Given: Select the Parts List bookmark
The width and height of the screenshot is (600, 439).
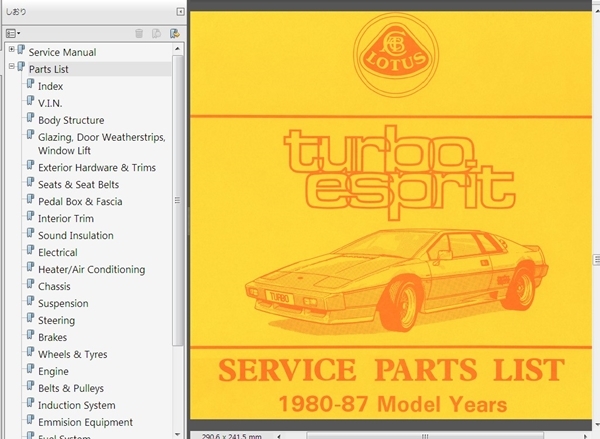Looking at the screenshot, I should 49,69.
